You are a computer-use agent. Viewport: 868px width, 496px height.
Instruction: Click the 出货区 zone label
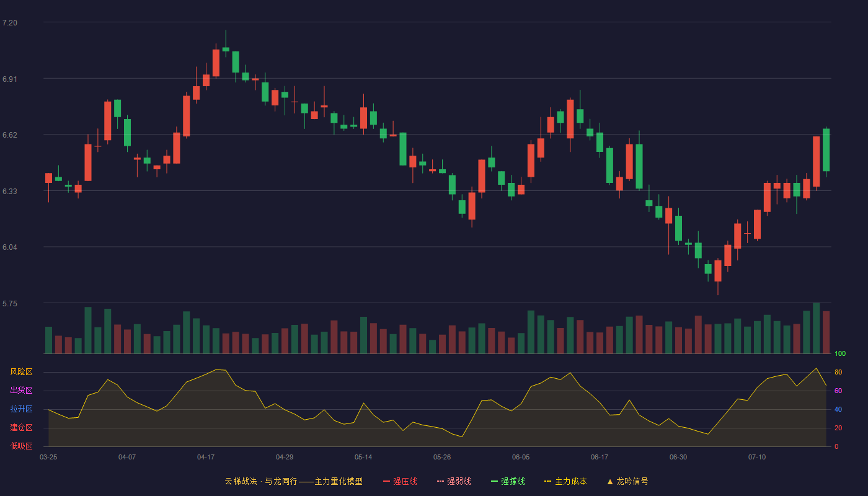coord(21,391)
